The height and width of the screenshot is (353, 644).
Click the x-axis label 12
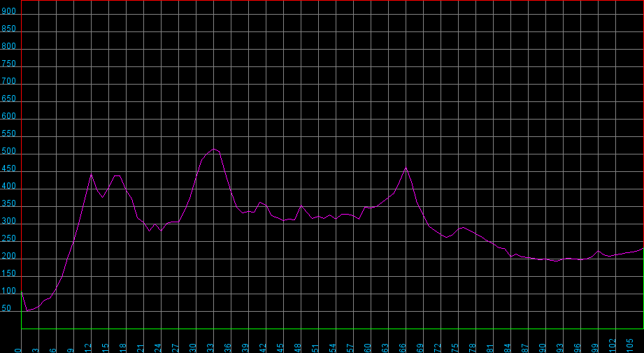coord(88,348)
